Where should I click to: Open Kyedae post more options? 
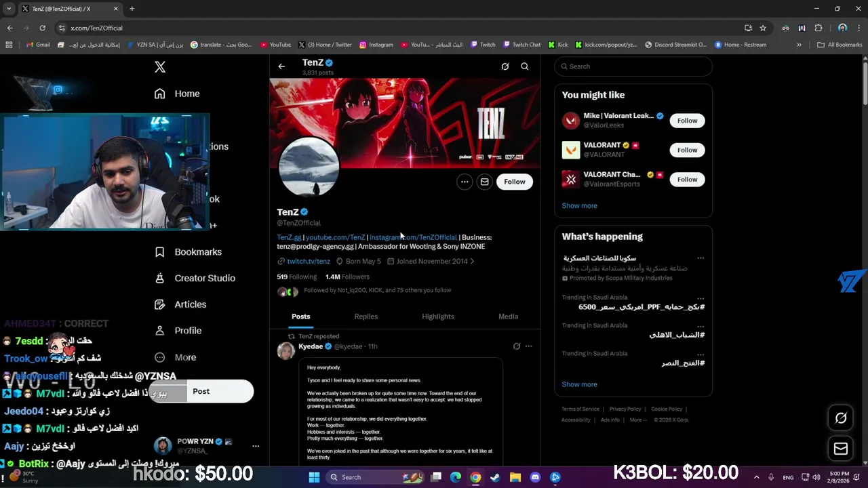click(x=529, y=346)
